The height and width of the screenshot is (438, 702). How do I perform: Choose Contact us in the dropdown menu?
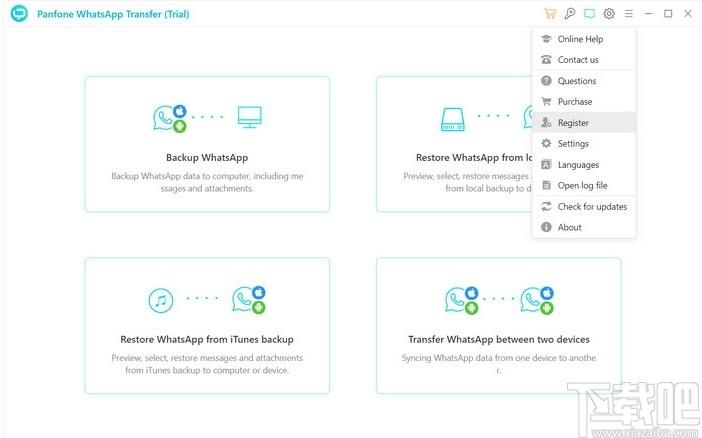click(x=584, y=60)
